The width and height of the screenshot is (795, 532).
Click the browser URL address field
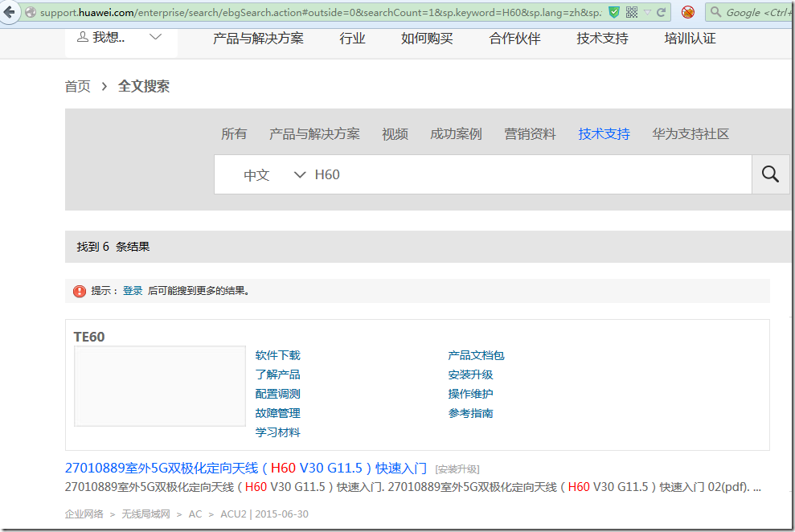tap(320, 12)
